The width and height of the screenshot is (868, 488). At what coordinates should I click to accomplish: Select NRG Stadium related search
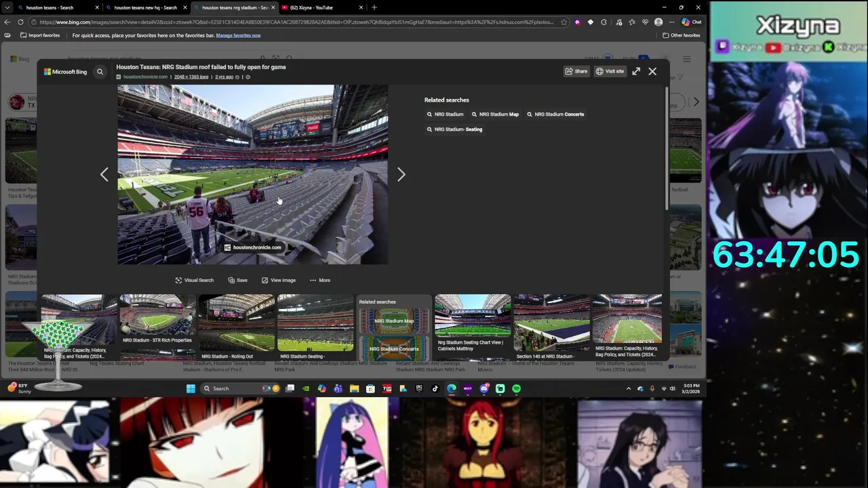tap(445, 115)
